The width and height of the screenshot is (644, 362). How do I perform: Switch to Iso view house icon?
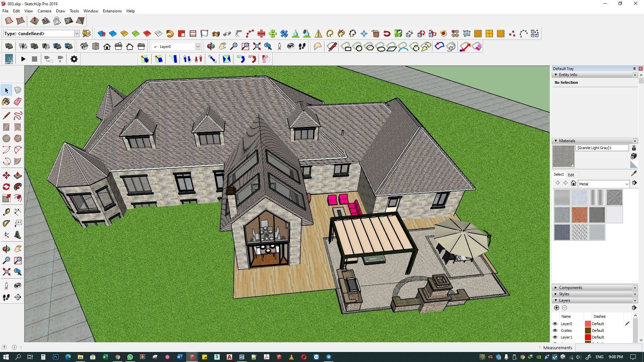pyautogui.click(x=84, y=46)
